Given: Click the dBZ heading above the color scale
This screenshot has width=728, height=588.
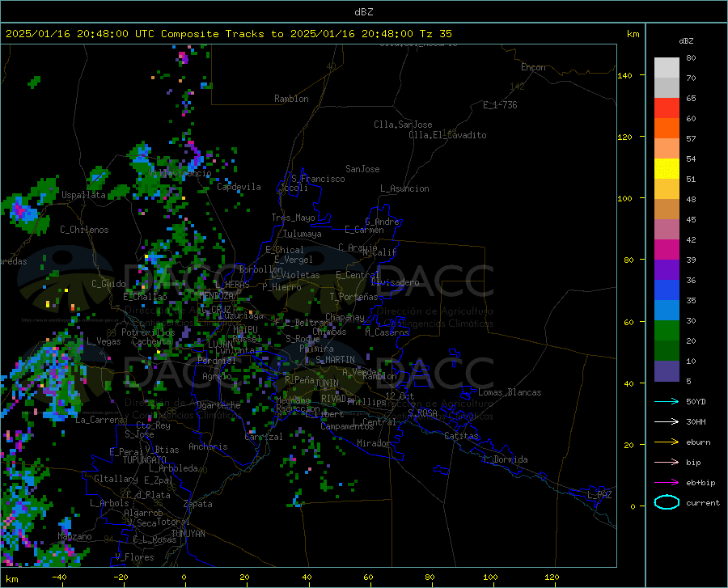Looking at the screenshot, I should [686, 40].
